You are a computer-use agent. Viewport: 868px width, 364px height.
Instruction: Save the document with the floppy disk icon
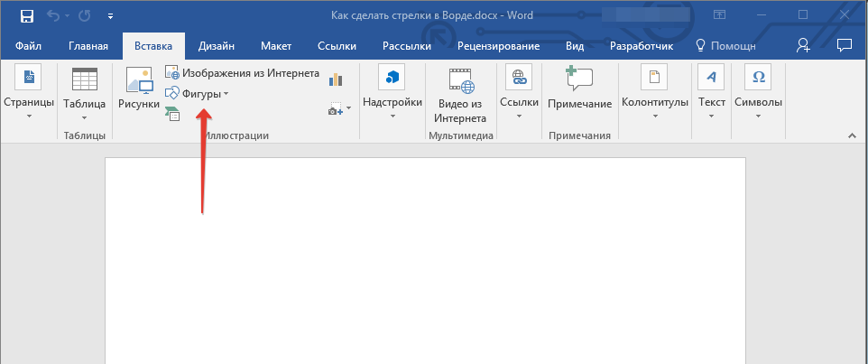26,16
